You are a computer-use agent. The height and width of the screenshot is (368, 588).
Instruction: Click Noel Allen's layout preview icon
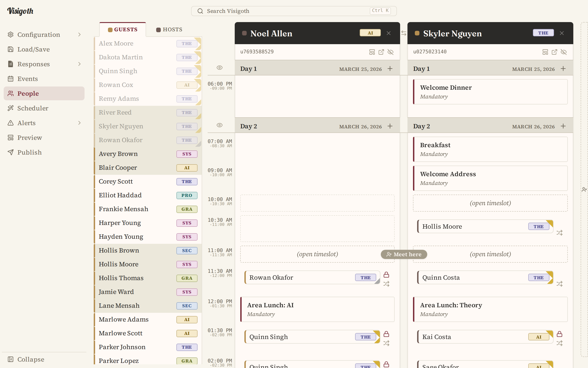[372, 52]
